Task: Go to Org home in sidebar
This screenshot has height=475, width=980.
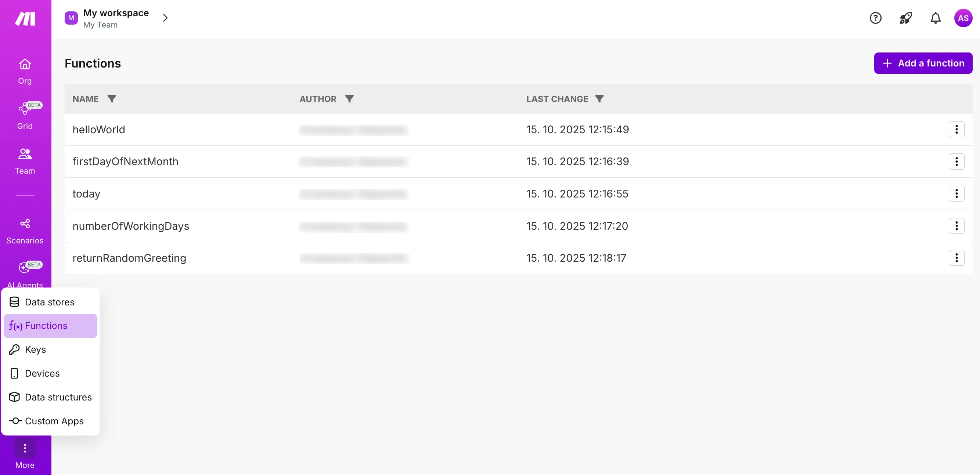Action: (x=25, y=71)
